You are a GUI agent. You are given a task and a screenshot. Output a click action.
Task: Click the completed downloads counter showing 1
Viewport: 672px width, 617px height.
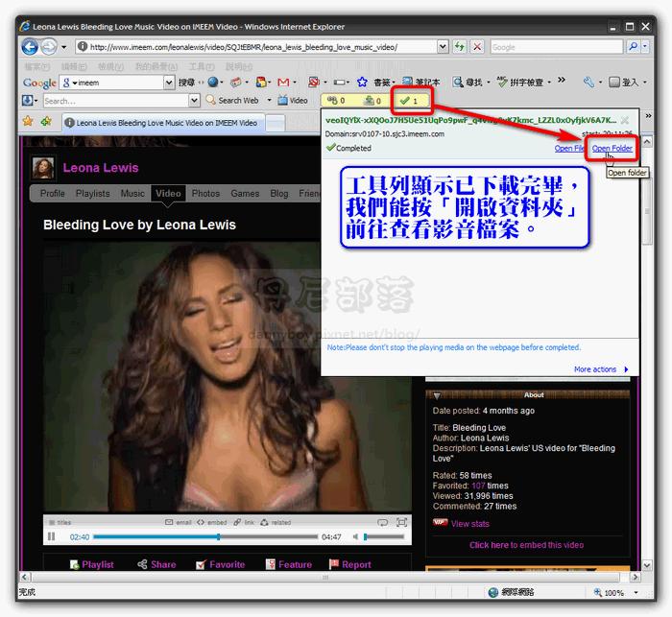pyautogui.click(x=409, y=101)
